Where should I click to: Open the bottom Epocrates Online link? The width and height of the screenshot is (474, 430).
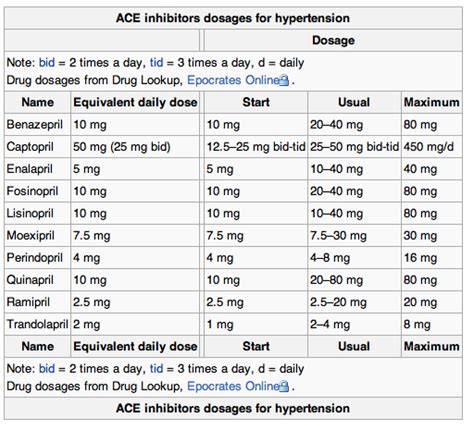(233, 386)
